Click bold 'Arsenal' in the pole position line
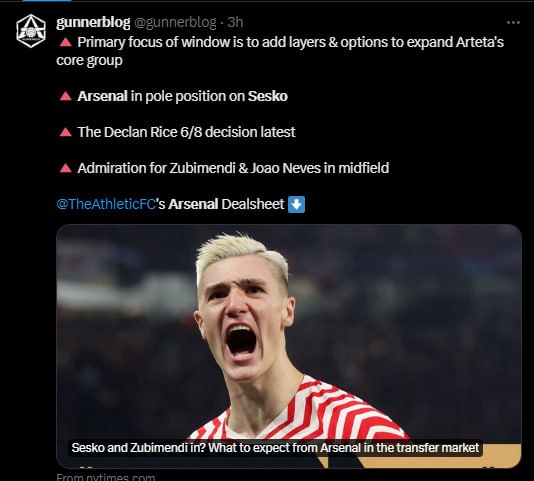Viewport: 534px width, 481px height. (x=103, y=96)
